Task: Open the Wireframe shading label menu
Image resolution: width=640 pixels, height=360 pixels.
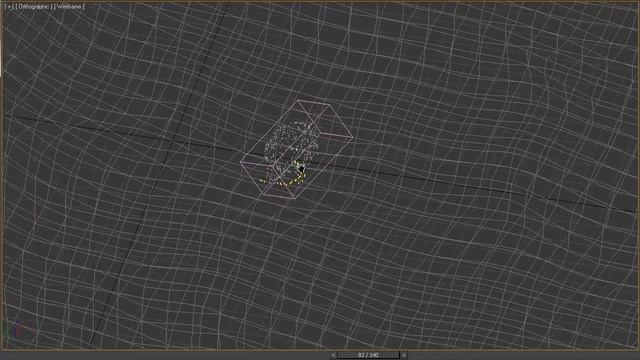Action: [69, 7]
